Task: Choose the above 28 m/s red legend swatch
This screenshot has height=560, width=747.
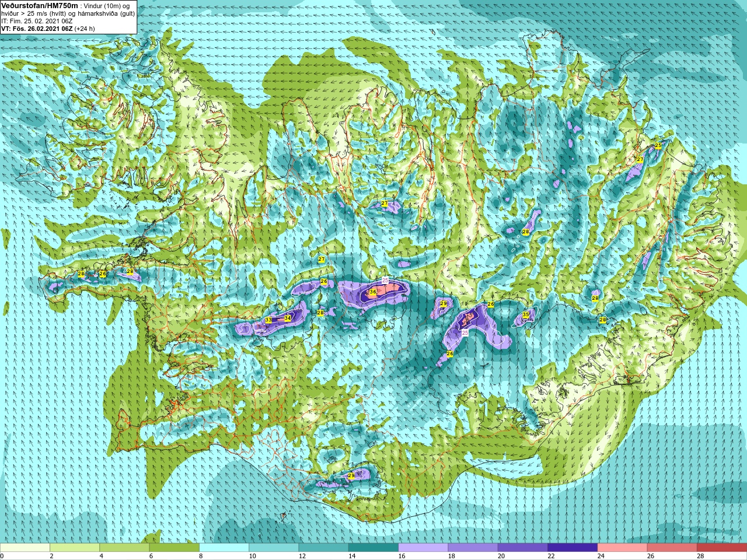Action: [x=722, y=548]
